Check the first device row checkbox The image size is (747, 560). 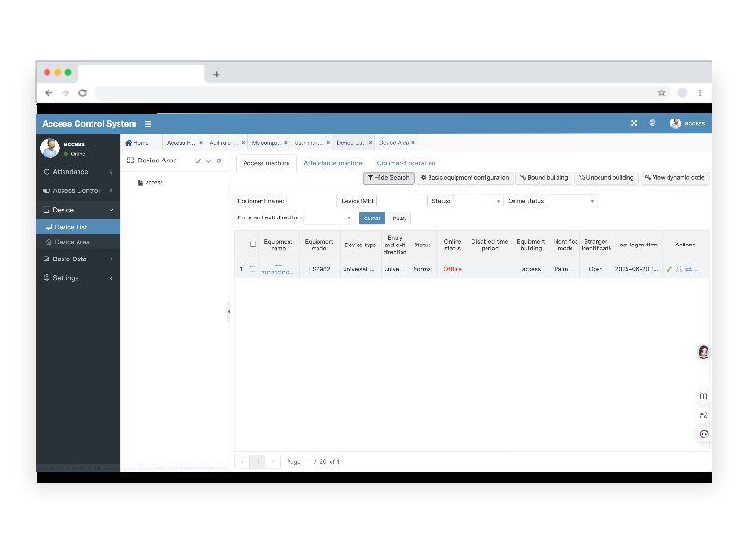point(252,269)
